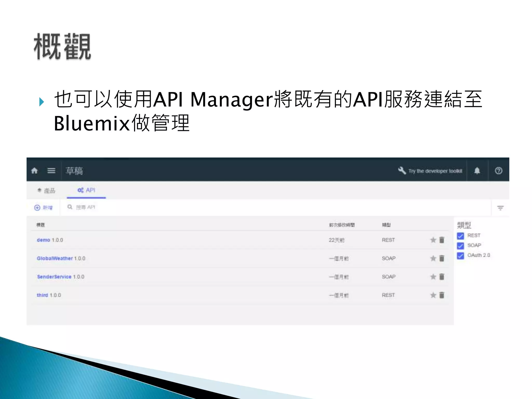The height and width of the screenshot is (399, 532).
Task: Uncheck the OAuth 2.0 type filter
Action: click(x=460, y=256)
